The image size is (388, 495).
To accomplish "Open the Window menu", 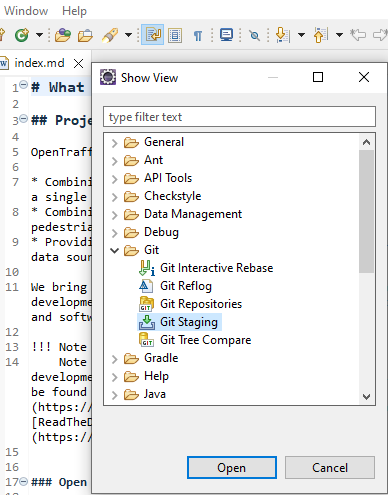I will [26, 11].
